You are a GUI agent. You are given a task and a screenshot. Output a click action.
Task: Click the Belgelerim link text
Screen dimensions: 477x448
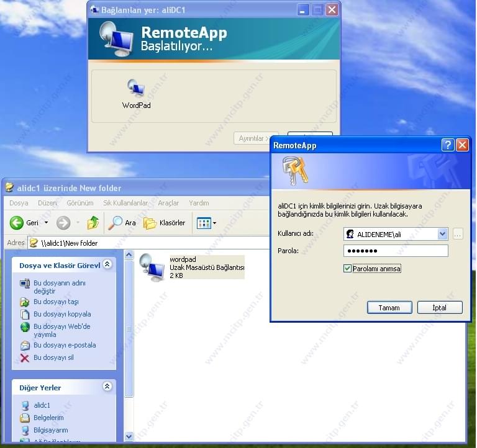point(48,418)
